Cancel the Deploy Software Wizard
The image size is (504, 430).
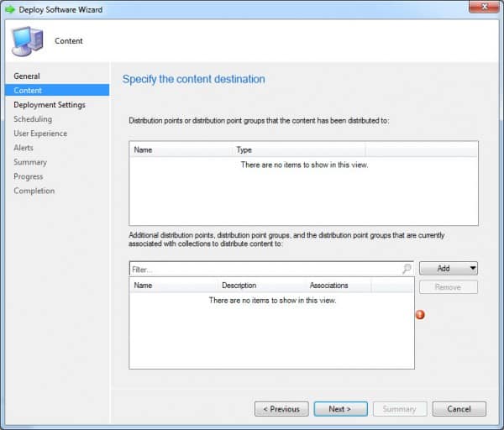click(x=459, y=409)
